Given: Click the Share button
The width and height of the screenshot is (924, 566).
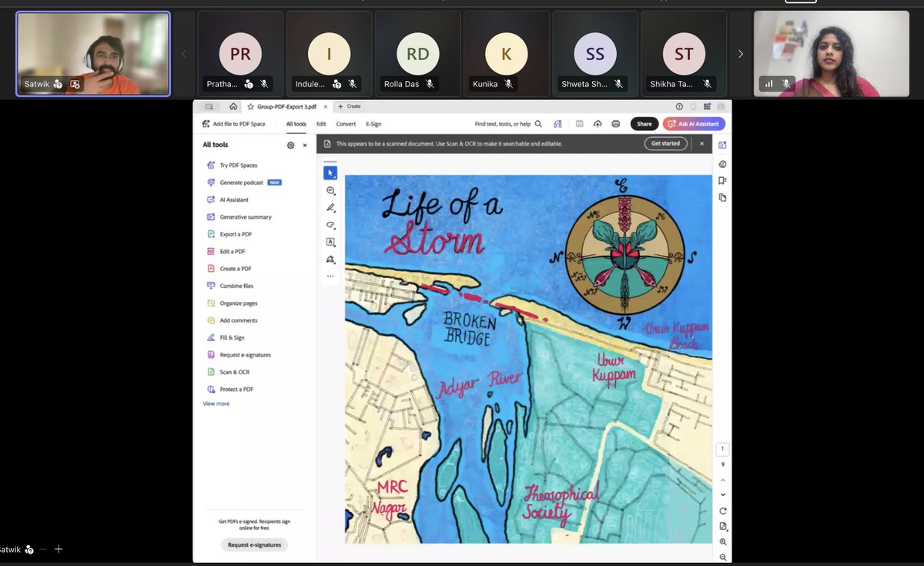Looking at the screenshot, I should (x=644, y=123).
